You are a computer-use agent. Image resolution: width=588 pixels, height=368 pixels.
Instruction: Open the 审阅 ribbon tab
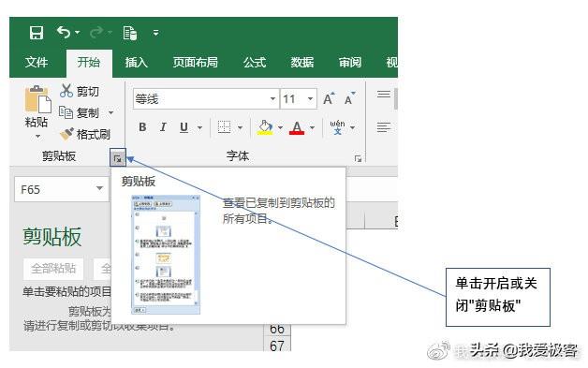[x=350, y=63]
